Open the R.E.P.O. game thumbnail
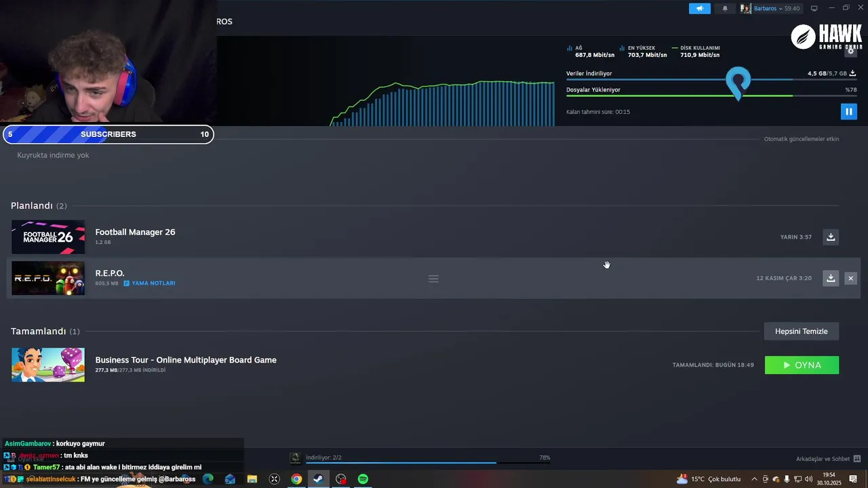This screenshot has width=868, height=488. click(x=48, y=278)
